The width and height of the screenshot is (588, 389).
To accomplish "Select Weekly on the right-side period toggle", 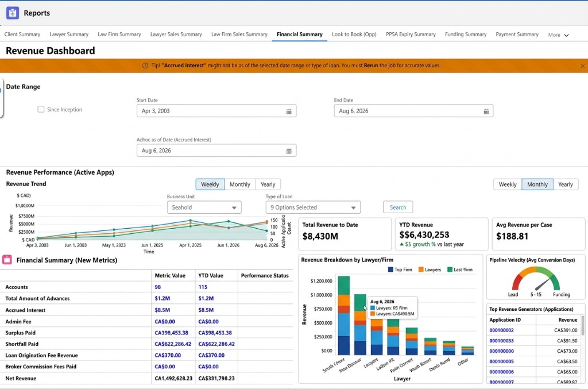I will (x=508, y=184).
